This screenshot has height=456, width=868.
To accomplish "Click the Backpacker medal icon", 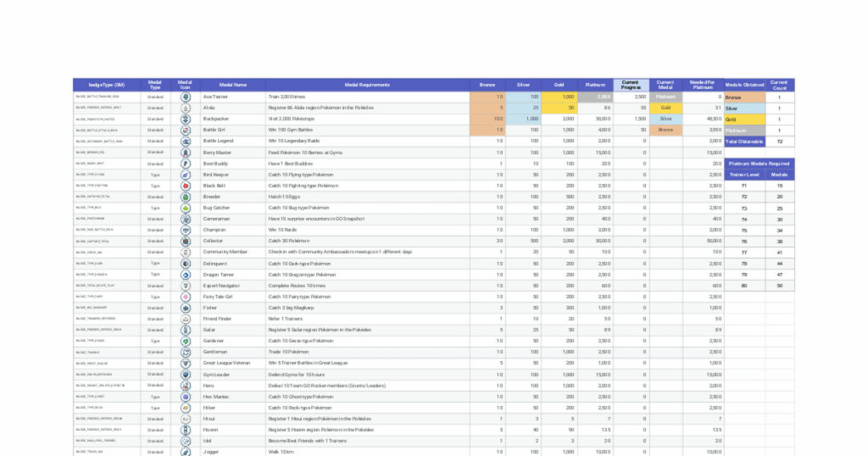I will (186, 119).
